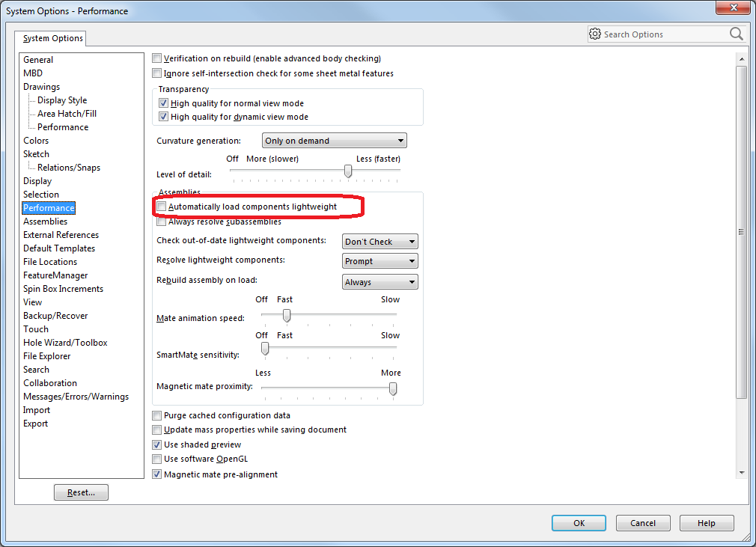Viewport: 756px width, 547px height.
Task: Click the gear icon in Search Options
Action: (595, 34)
